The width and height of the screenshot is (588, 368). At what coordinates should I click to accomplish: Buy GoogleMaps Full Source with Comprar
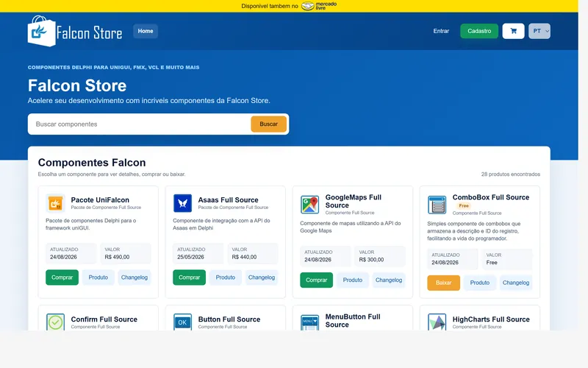click(x=317, y=280)
